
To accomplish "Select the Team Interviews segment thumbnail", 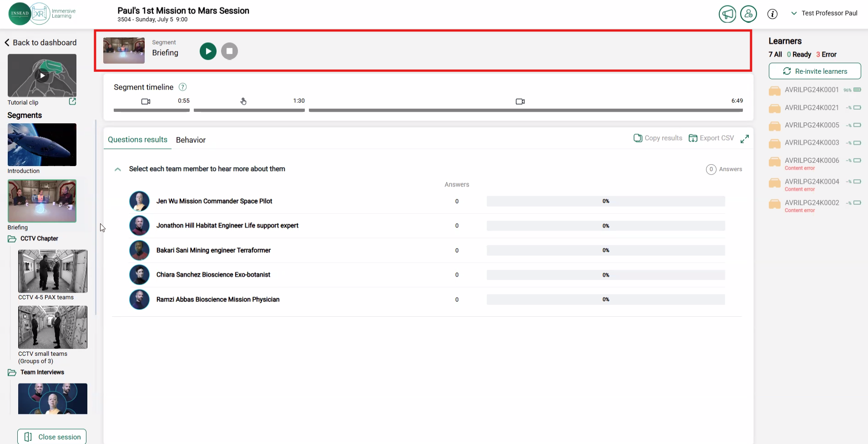I will pos(53,399).
